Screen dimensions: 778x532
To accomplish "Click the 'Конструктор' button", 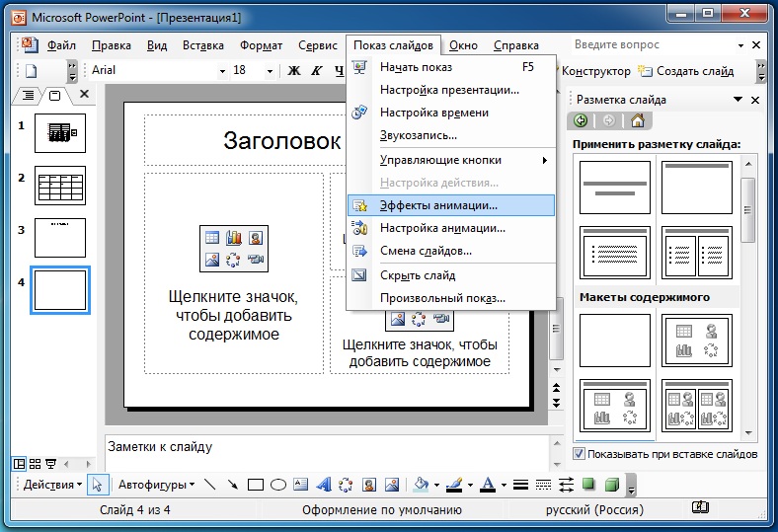I will click(x=595, y=71).
